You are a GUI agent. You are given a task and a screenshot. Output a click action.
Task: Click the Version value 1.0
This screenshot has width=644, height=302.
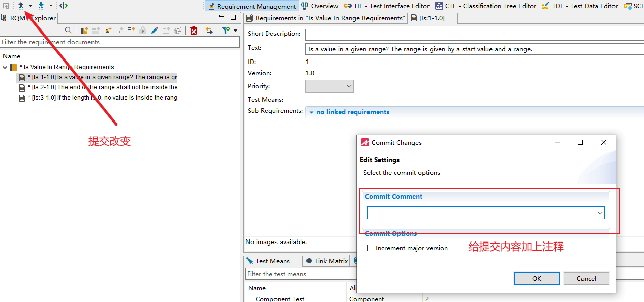click(310, 73)
